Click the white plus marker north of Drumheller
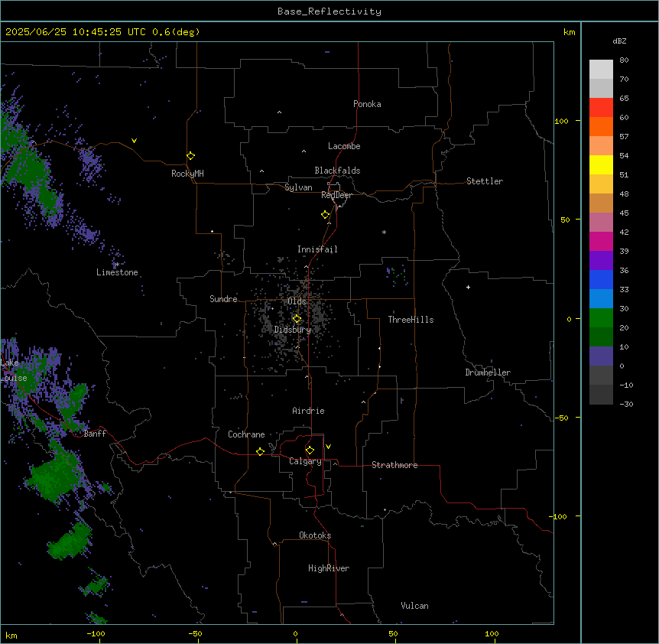This screenshot has width=659, height=644. tap(468, 287)
